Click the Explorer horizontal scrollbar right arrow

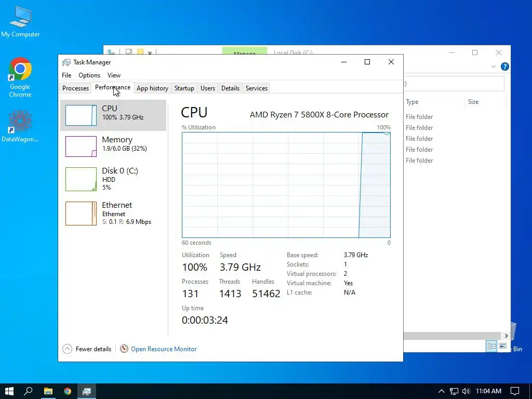click(506, 336)
